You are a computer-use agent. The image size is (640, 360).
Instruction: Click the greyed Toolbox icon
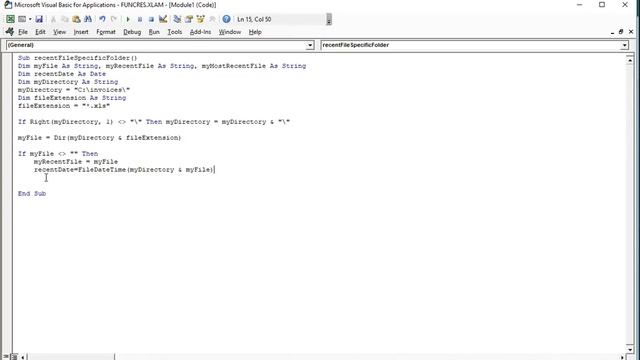click(212, 19)
